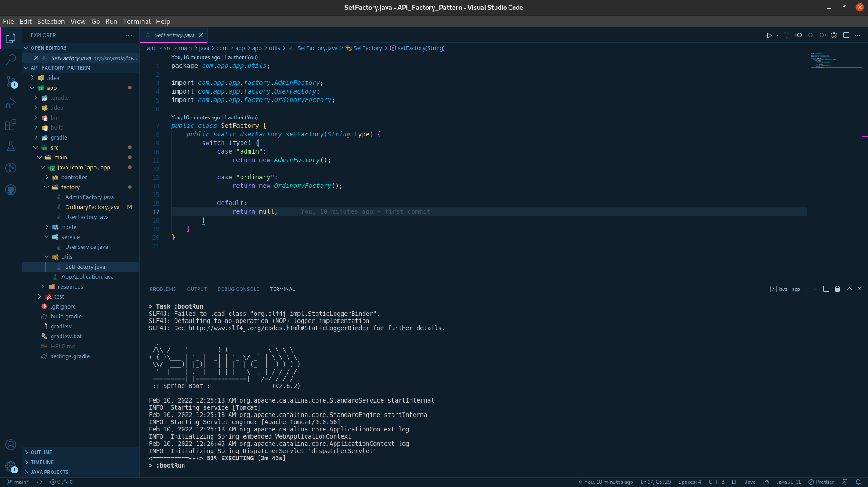The image size is (868, 487).
Task: Switch to the PROBLEMS panel tab
Action: (x=163, y=289)
